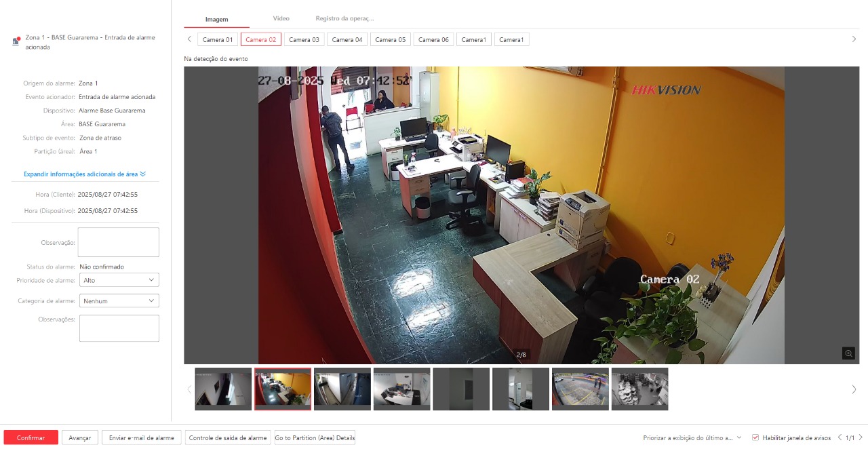Click the right arrow beside thumbnail strip
This screenshot has width=868, height=449.
853,389
